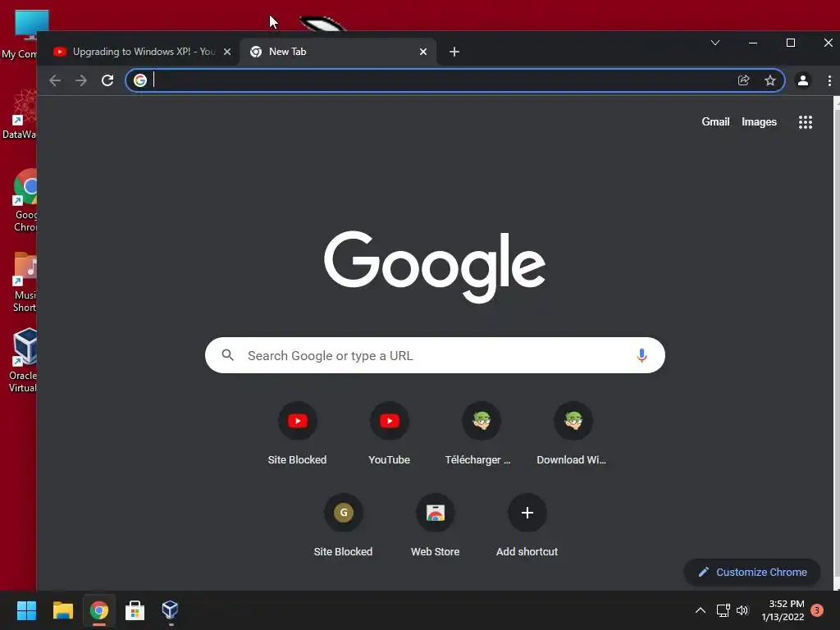840x630 pixels.
Task: Open the Chrome profile avatar menu
Action: click(x=802, y=80)
